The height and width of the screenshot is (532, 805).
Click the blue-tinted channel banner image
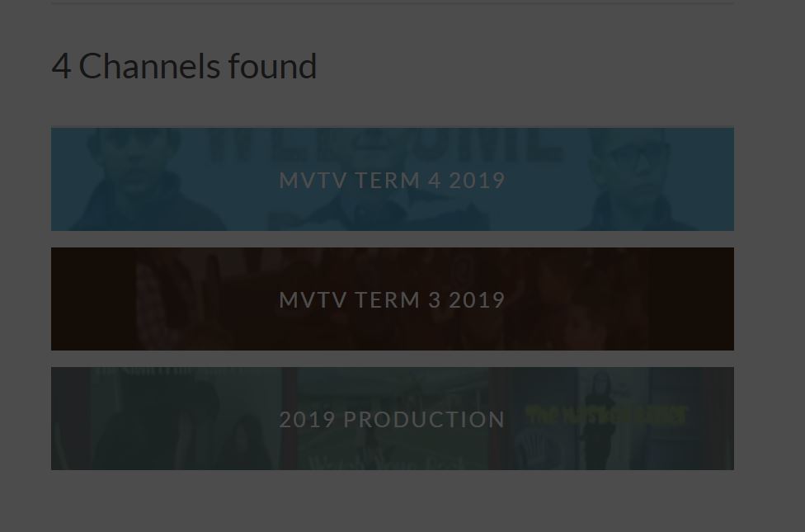tap(392, 179)
